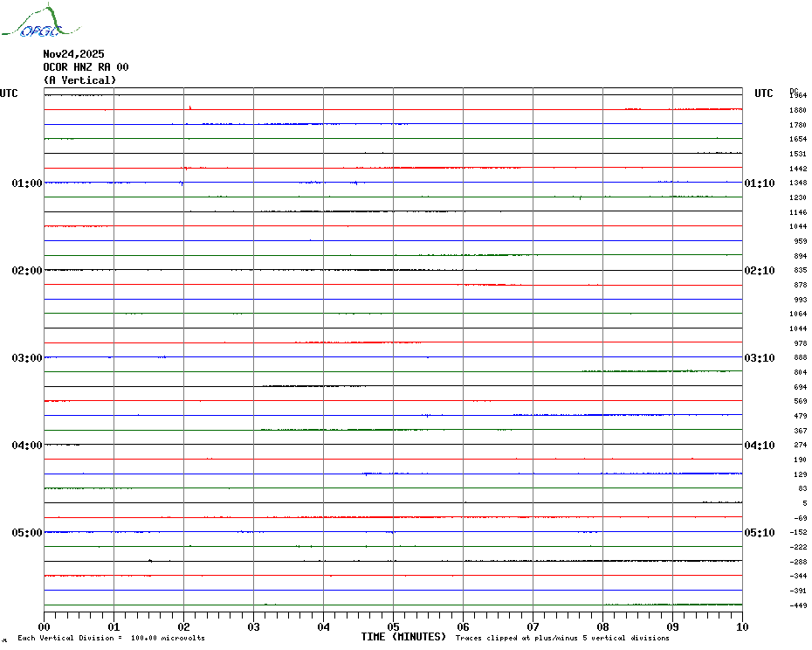812x650 pixels.
Task: Click the (A Vertical) component label
Action: [x=79, y=80]
